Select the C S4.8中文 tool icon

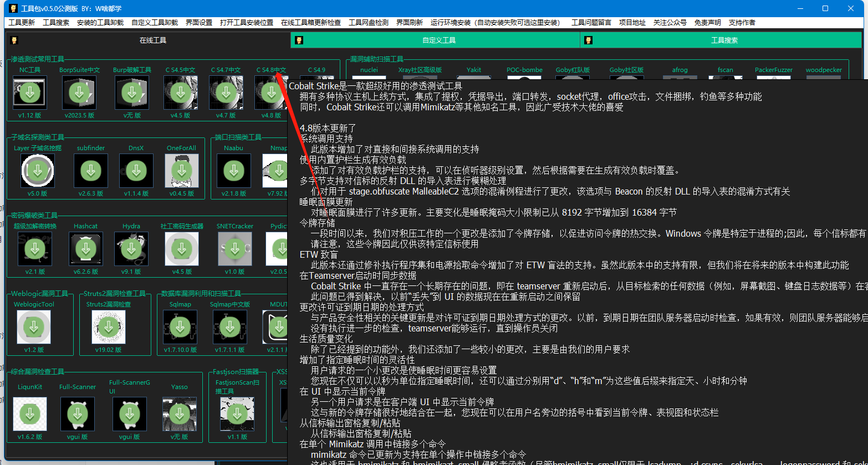tap(271, 93)
